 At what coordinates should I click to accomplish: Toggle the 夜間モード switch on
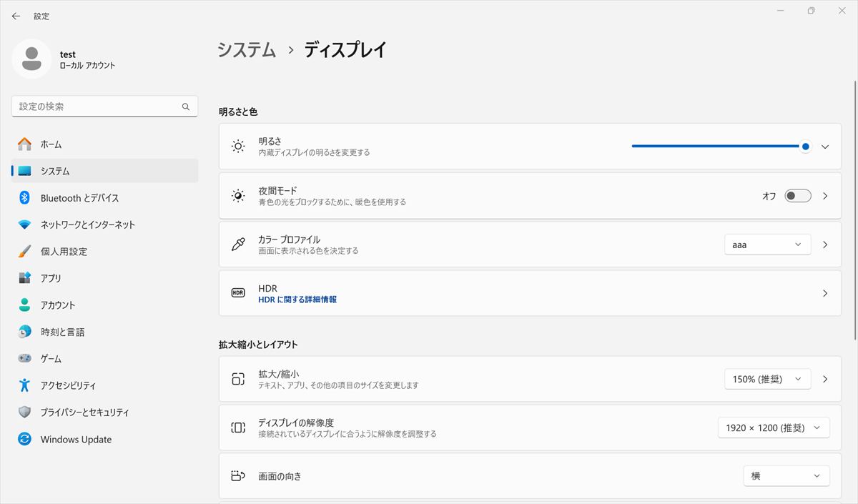coord(797,196)
